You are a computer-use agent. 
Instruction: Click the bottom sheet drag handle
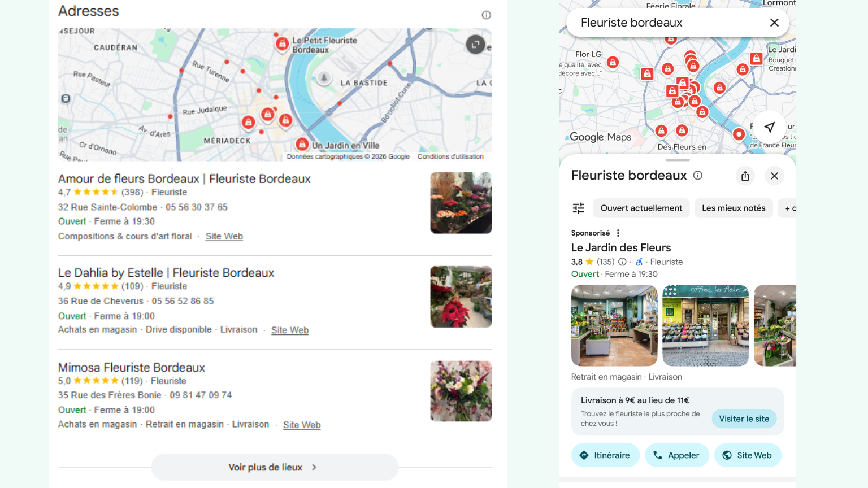pos(677,160)
